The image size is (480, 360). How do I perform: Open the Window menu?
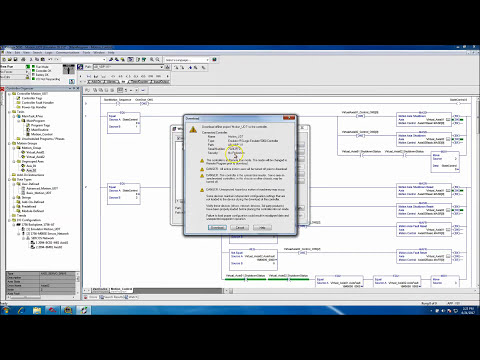tap(99, 53)
